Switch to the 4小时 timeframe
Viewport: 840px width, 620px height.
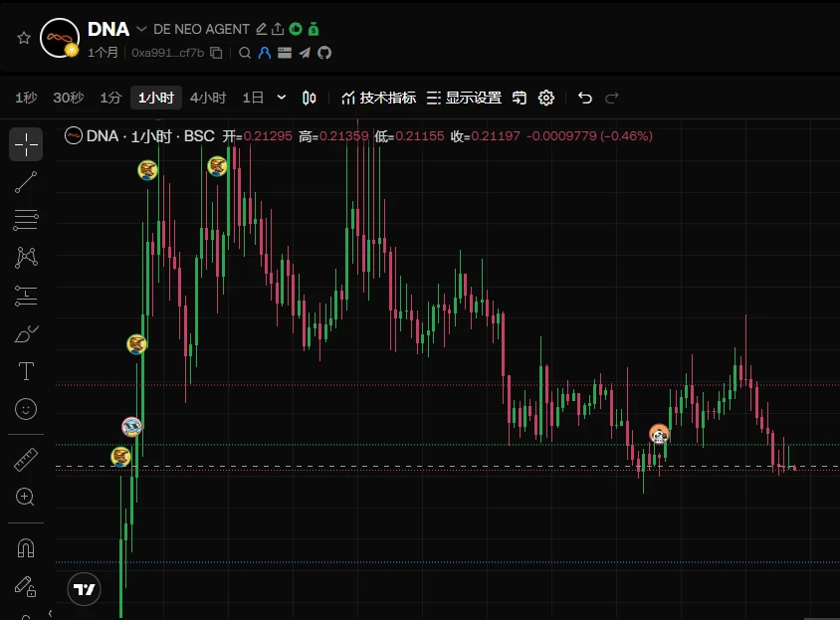[208, 98]
